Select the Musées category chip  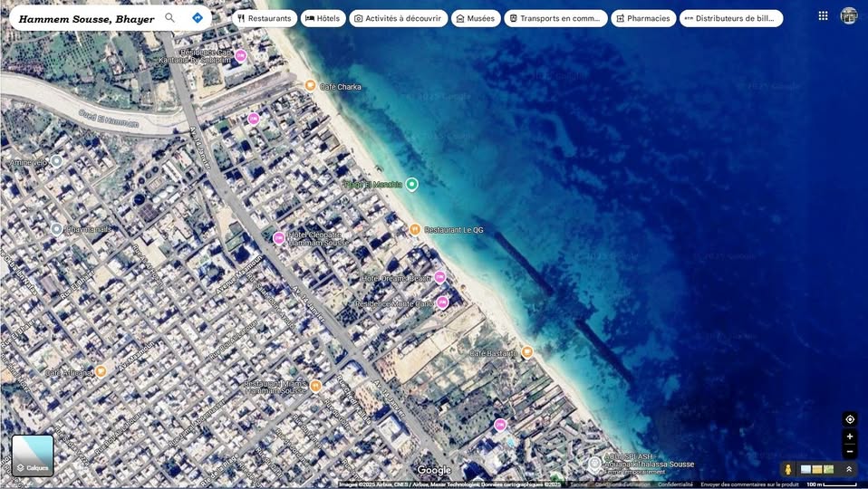[476, 18]
